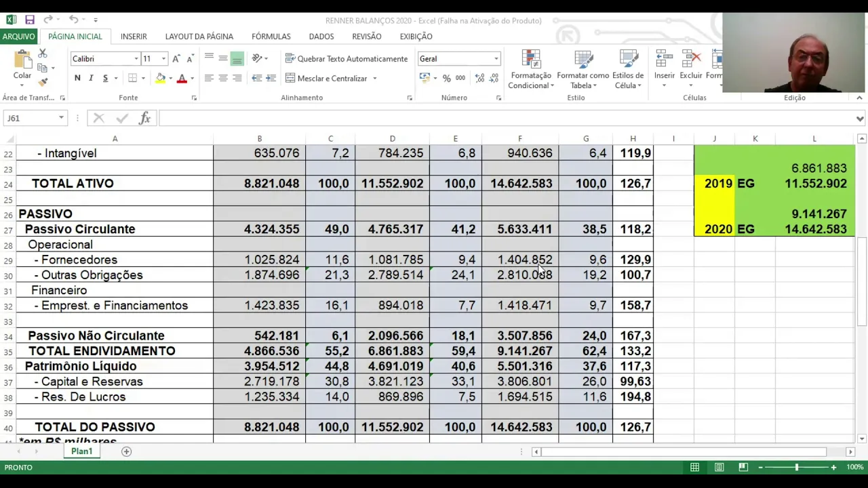Open font color dropdown arrow
Viewport: 868px width, 488px height.
(192, 79)
